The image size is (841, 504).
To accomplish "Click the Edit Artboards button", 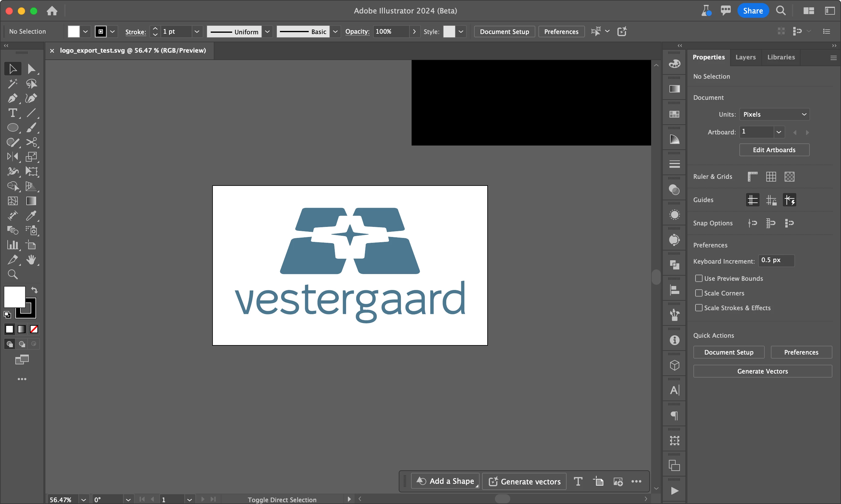I will tap(774, 150).
